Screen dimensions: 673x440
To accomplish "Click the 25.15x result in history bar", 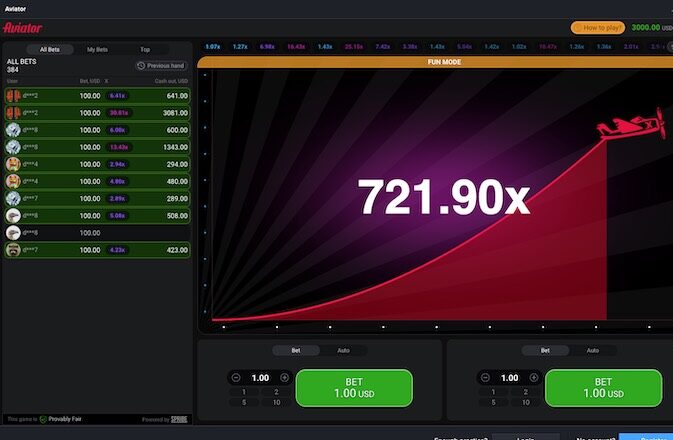I will tap(354, 46).
